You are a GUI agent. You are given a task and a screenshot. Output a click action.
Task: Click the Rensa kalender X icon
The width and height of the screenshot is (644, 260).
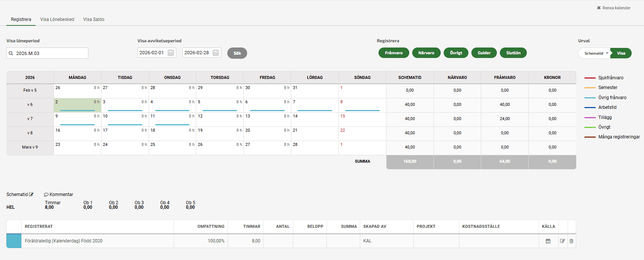(x=599, y=8)
